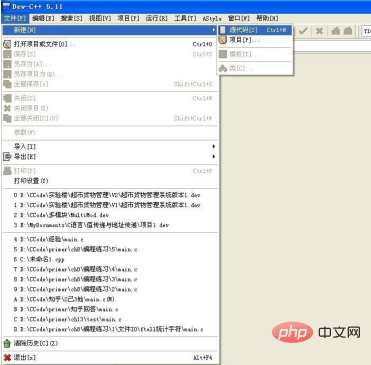This screenshot has height=365, width=371.
Task: Expand the 导出[E] export submenu
Action: [110, 156]
